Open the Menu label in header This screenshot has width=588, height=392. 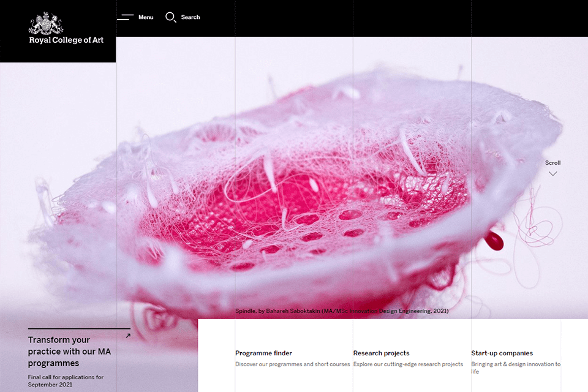(146, 17)
